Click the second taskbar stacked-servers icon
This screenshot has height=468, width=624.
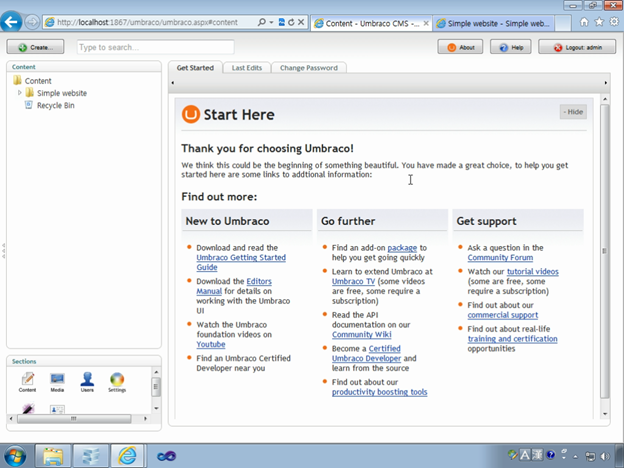click(90, 456)
